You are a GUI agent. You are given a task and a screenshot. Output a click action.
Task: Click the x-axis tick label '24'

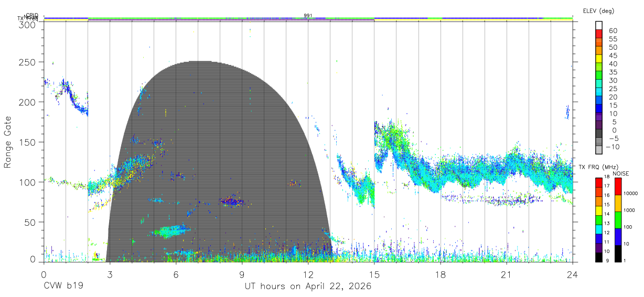tap(572, 274)
